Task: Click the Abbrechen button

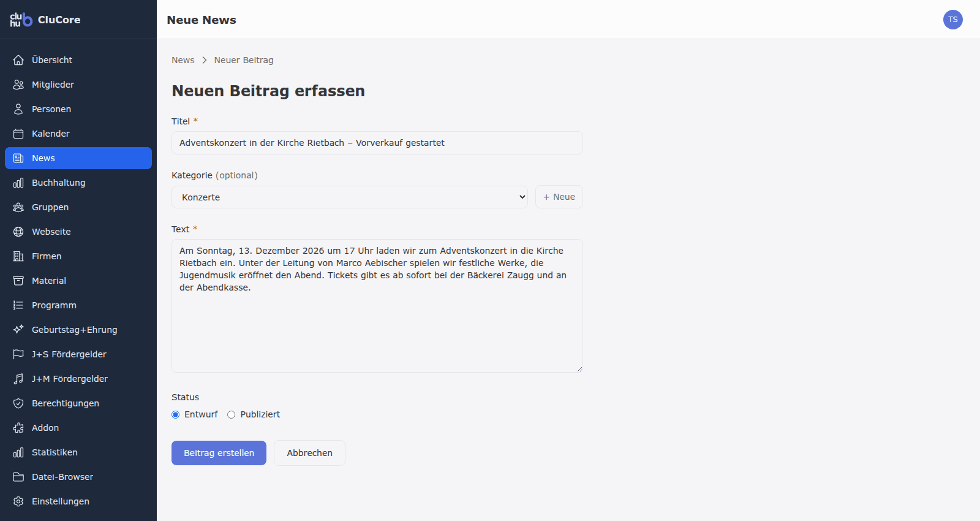Action: coord(310,453)
